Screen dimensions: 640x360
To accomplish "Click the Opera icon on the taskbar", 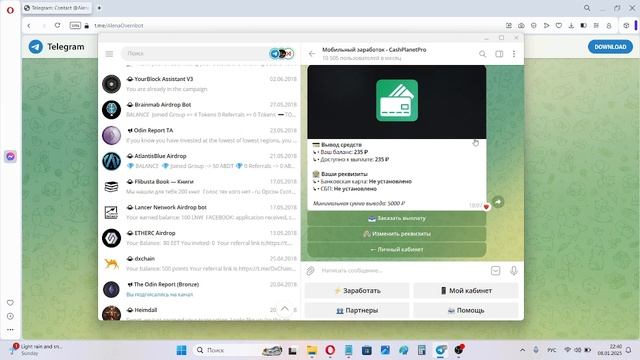I will pos(330,350).
